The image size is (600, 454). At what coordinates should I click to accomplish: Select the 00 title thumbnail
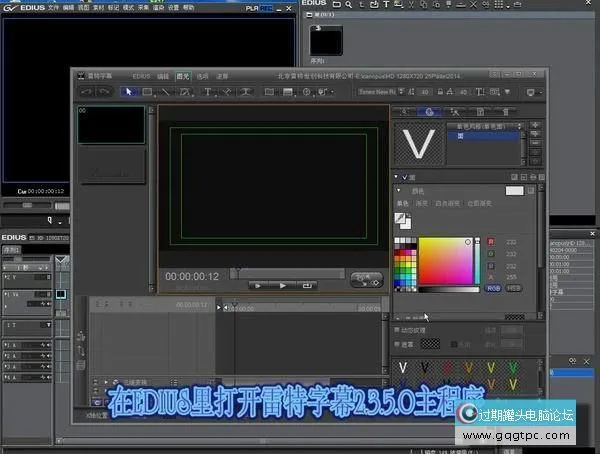(111, 124)
